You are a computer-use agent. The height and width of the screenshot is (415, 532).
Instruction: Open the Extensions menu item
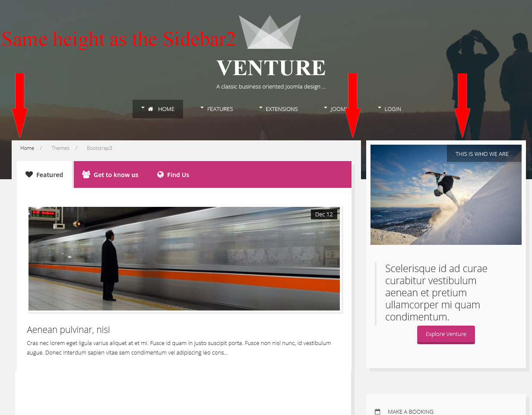(282, 109)
